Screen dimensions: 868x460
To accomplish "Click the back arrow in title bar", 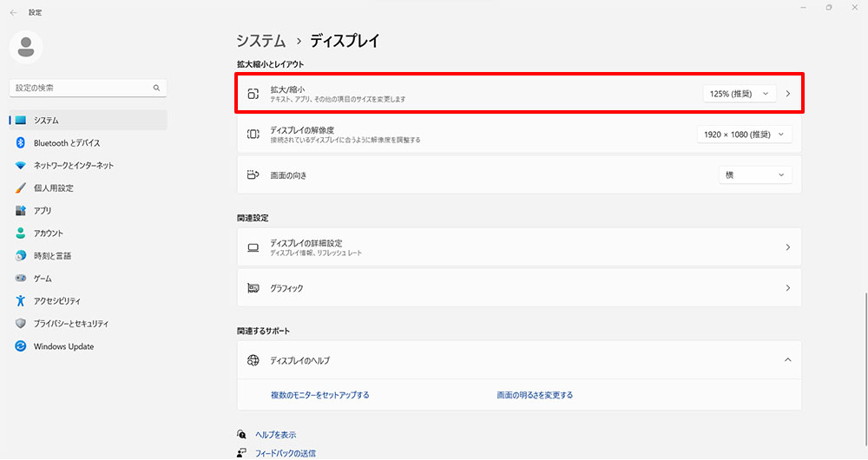I will [13, 12].
